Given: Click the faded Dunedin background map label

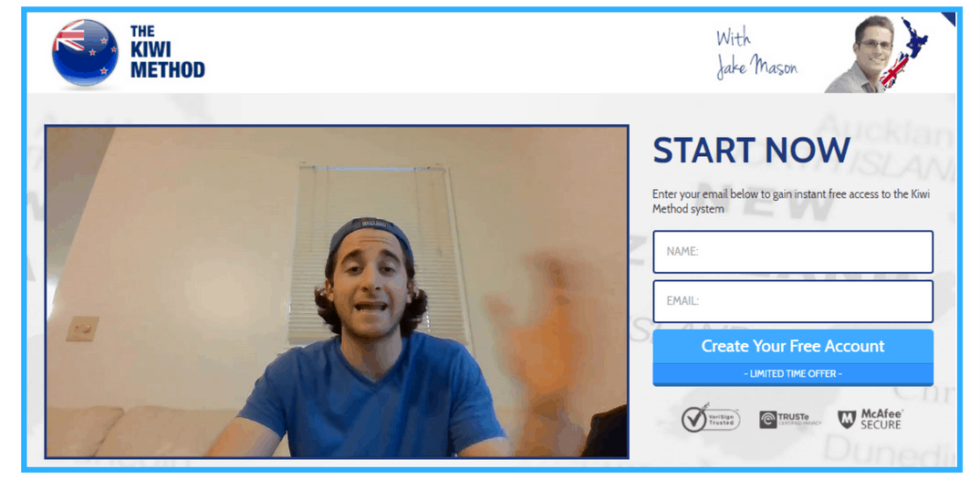Looking at the screenshot, I should (x=890, y=446).
